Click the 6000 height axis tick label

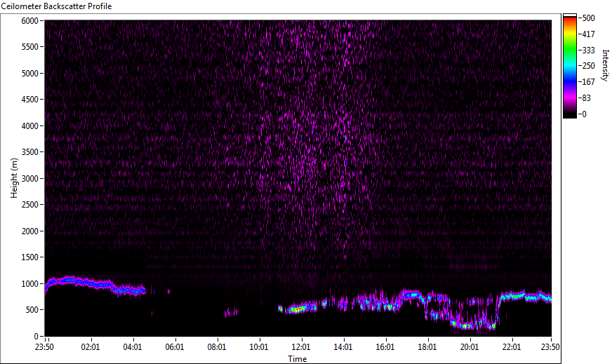[x=29, y=20]
